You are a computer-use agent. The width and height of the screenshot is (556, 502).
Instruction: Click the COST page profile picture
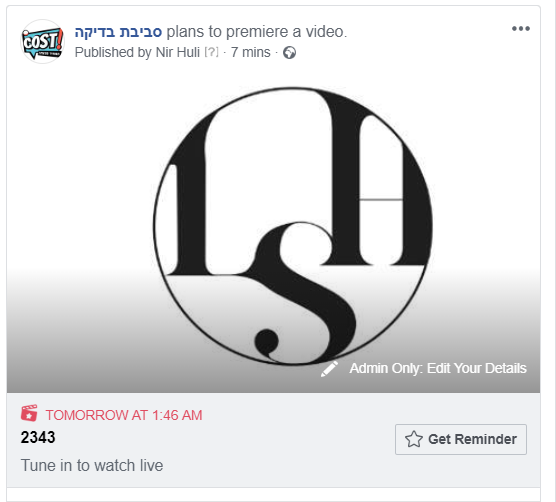click(x=43, y=41)
